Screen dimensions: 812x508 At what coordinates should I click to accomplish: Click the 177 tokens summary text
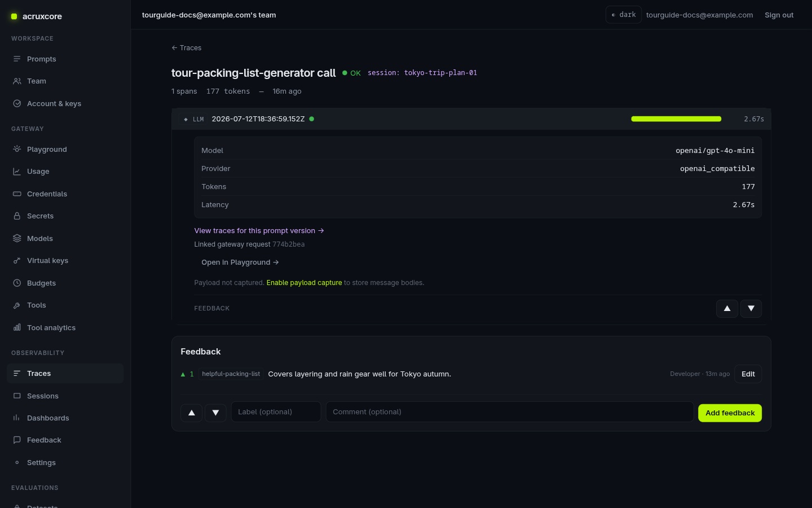coord(228,91)
